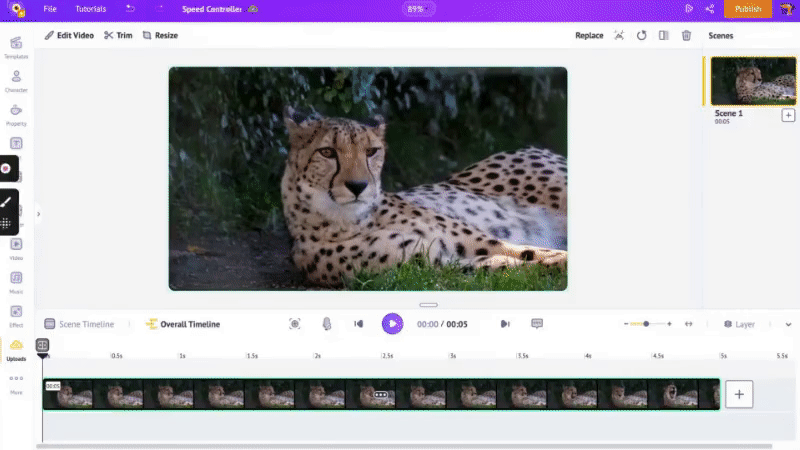Adjust the timeline zoom slider
The height and width of the screenshot is (450, 800).
pos(646,324)
